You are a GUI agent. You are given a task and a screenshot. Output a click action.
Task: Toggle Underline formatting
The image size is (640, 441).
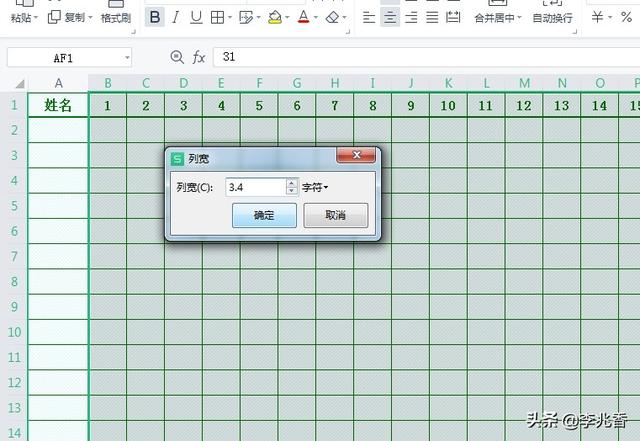(196, 18)
